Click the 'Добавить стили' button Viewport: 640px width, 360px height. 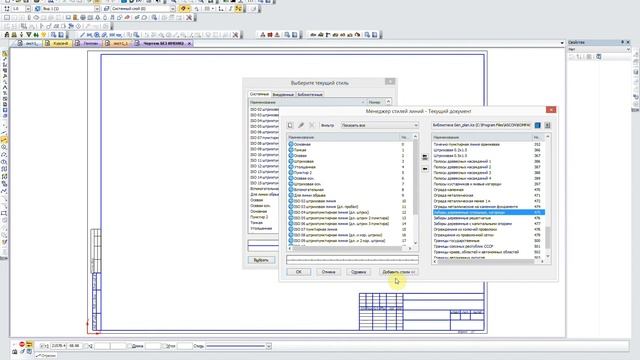398,272
